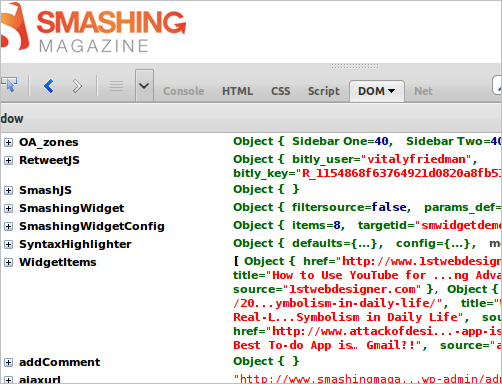
Task: Click the Smashing Magazine logo
Action: 93,28
